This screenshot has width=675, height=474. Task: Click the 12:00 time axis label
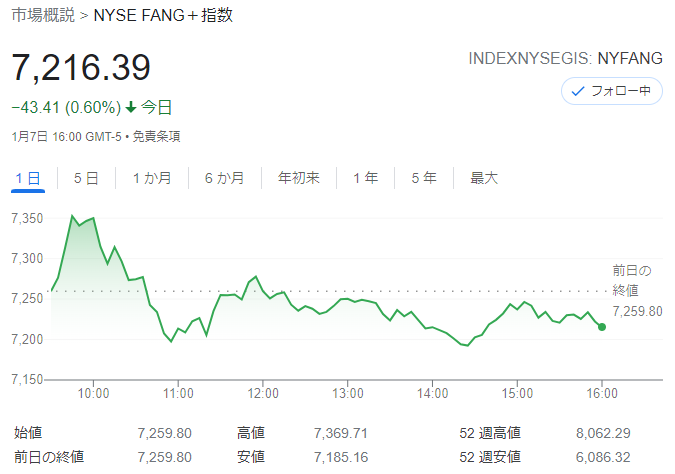[263, 393]
